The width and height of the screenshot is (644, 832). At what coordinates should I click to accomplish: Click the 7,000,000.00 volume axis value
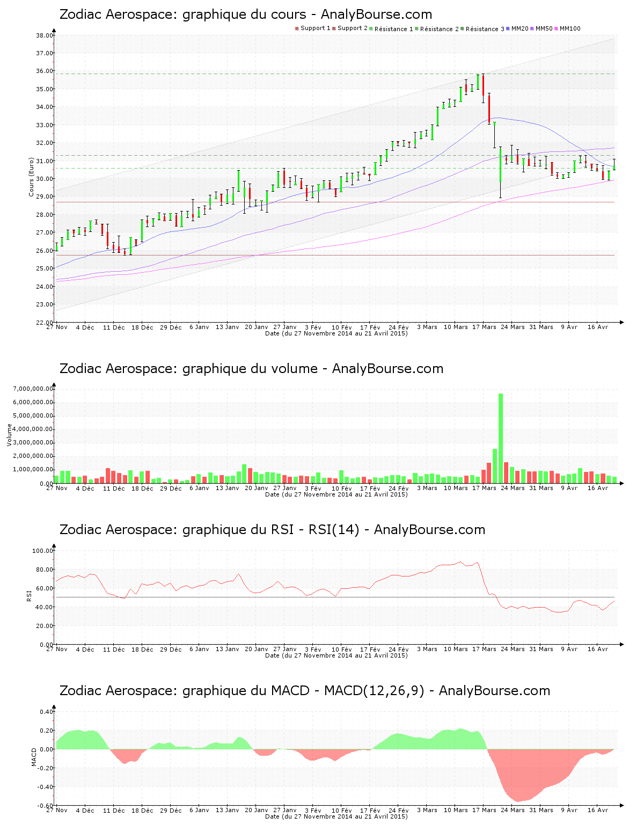(32, 389)
